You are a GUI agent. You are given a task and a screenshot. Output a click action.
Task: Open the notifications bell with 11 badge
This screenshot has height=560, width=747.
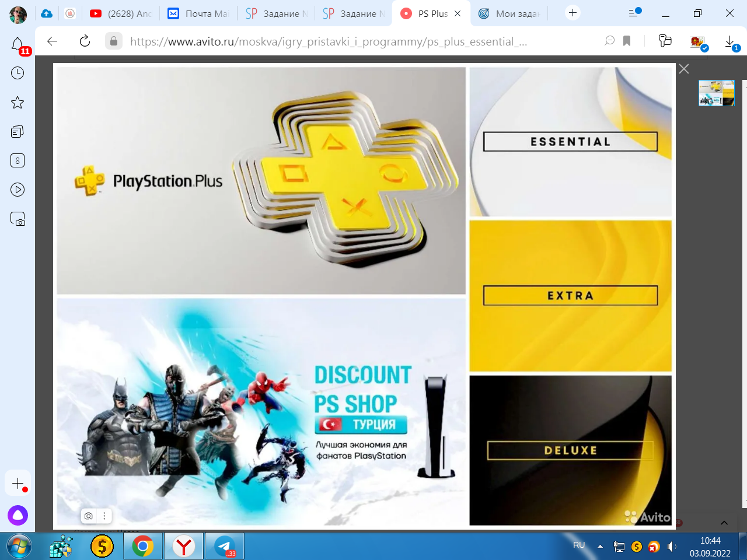pos(18,44)
